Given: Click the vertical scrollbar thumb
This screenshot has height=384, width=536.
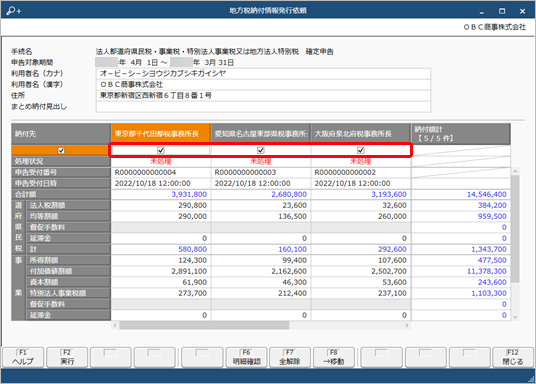Looking at the screenshot, I should 515,228.
